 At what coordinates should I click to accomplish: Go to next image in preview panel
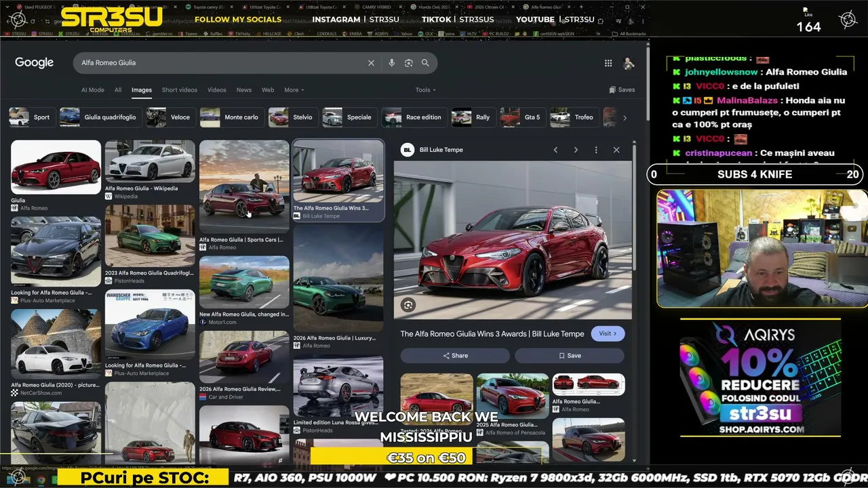(x=576, y=150)
